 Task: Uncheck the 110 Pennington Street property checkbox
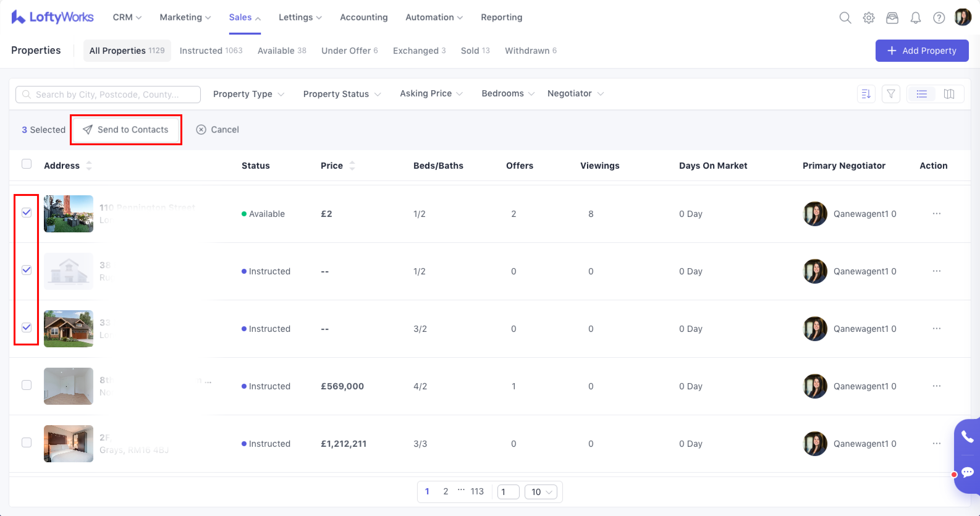tap(27, 212)
